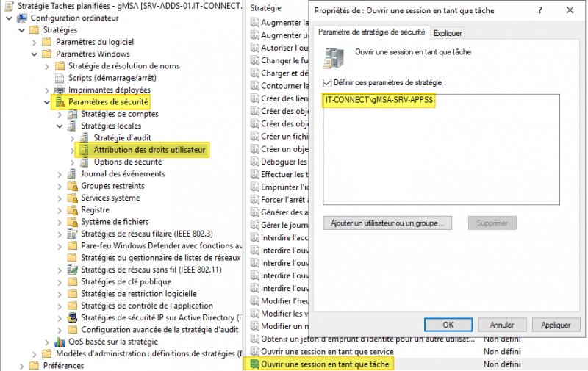The image size is (588, 371).
Task: Select Modèles d'administration tree item
Action: tap(149, 354)
